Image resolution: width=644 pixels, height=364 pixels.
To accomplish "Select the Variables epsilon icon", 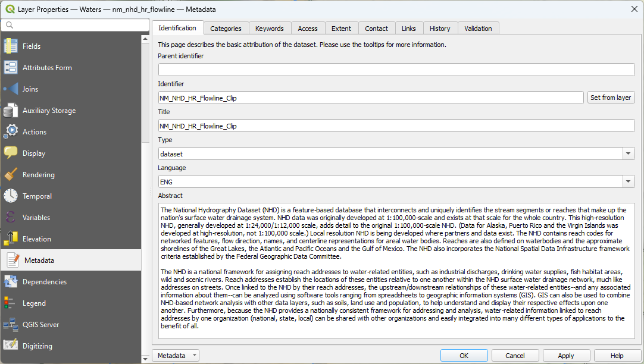I will click(11, 217).
